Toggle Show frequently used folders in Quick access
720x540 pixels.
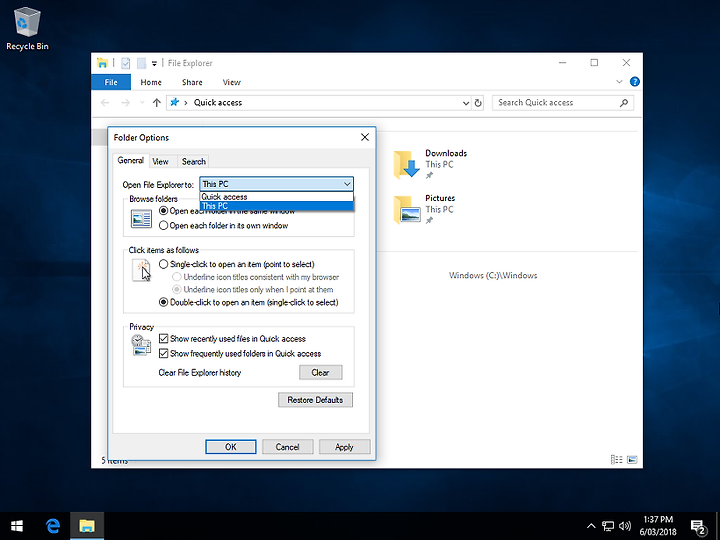tap(240, 354)
